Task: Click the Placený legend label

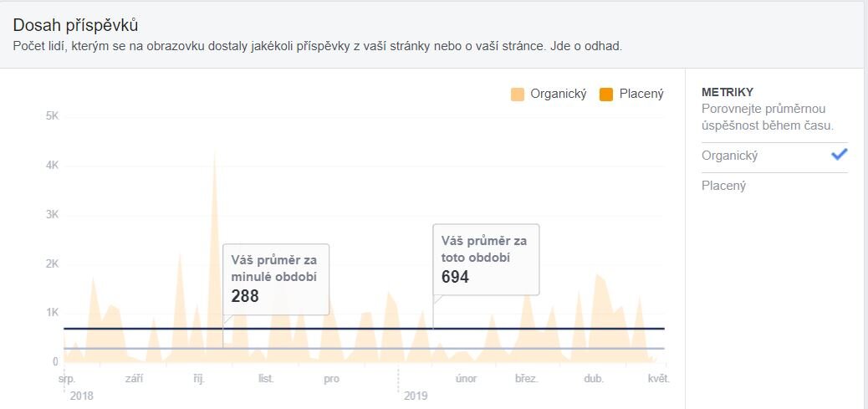Action: pyautogui.click(x=641, y=95)
